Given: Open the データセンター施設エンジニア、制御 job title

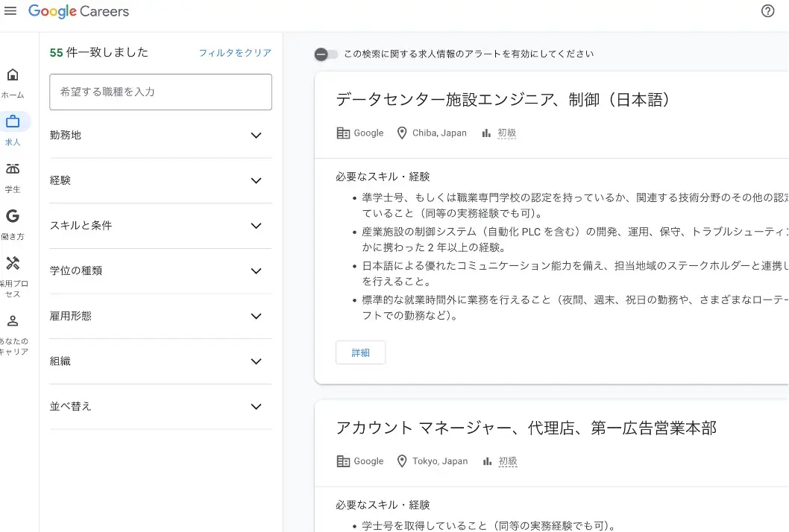Looking at the screenshot, I should [503, 100].
